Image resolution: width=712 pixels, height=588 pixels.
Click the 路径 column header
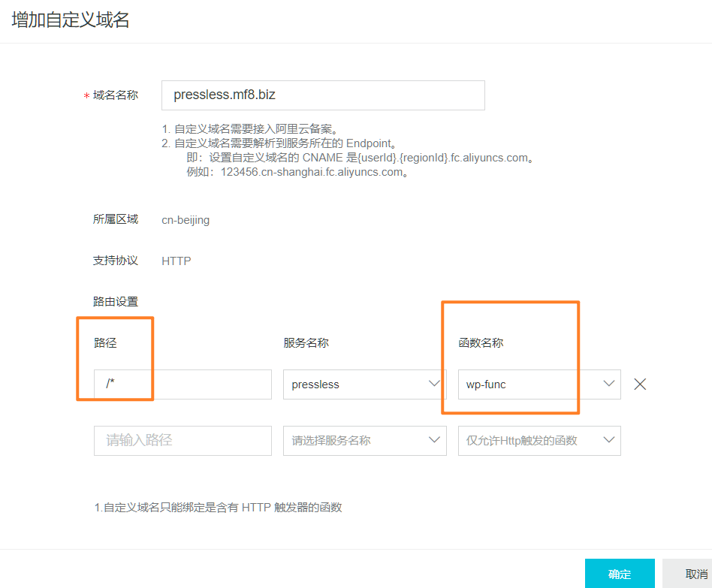[x=105, y=342]
